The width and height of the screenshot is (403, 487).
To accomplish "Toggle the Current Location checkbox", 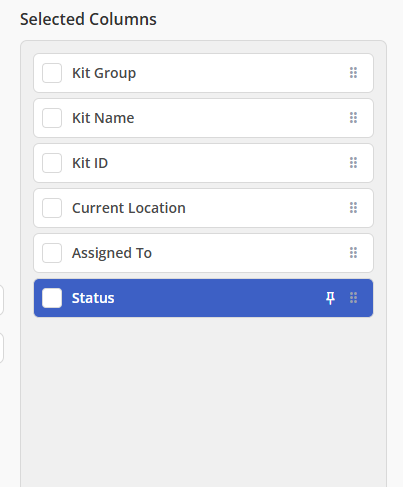I will [x=52, y=208].
